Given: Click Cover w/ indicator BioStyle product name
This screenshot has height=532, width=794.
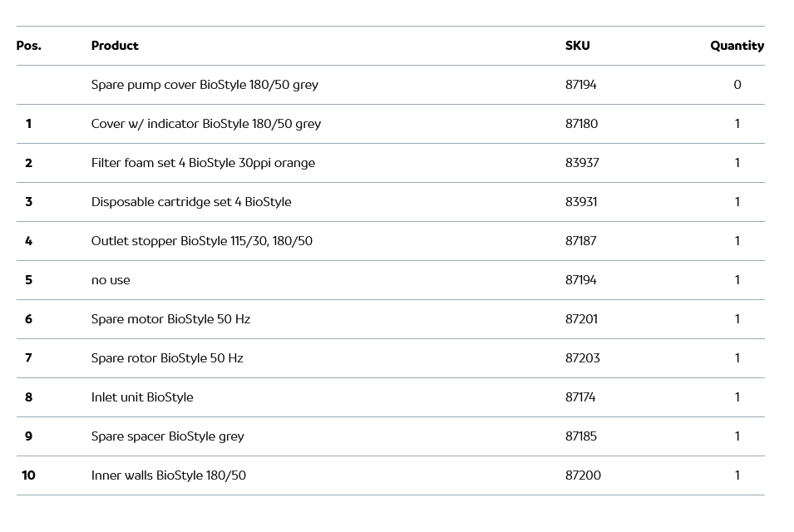Looking at the screenshot, I should point(205,124).
